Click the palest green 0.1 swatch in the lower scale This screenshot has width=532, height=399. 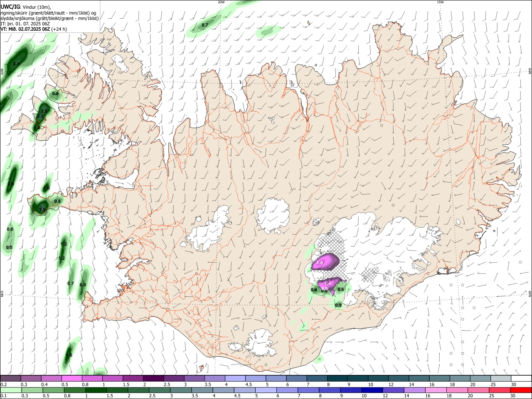pyautogui.click(x=11, y=390)
